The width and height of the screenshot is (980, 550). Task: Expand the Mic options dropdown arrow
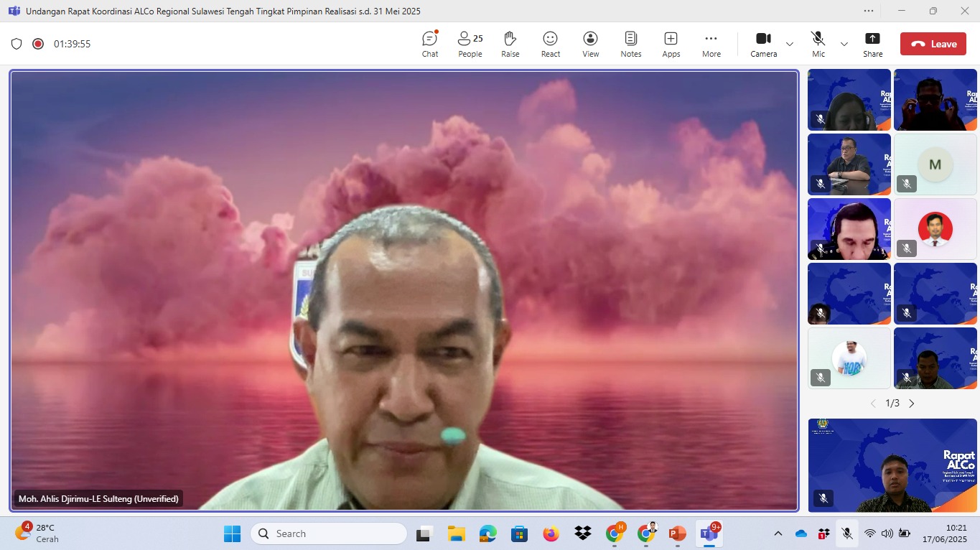844,44
